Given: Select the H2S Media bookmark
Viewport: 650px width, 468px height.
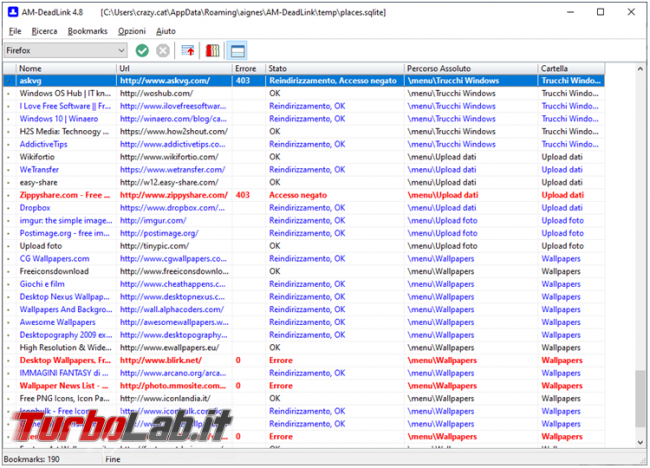Looking at the screenshot, I should (304, 132).
